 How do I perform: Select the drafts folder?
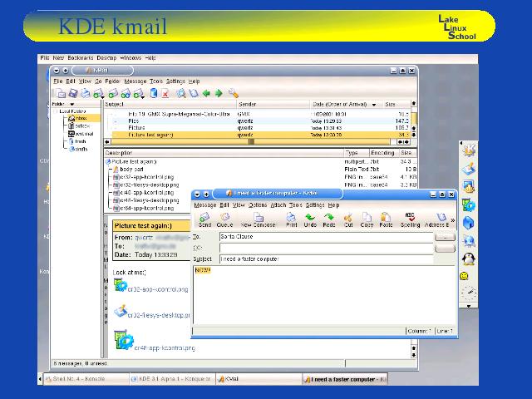tap(78, 149)
